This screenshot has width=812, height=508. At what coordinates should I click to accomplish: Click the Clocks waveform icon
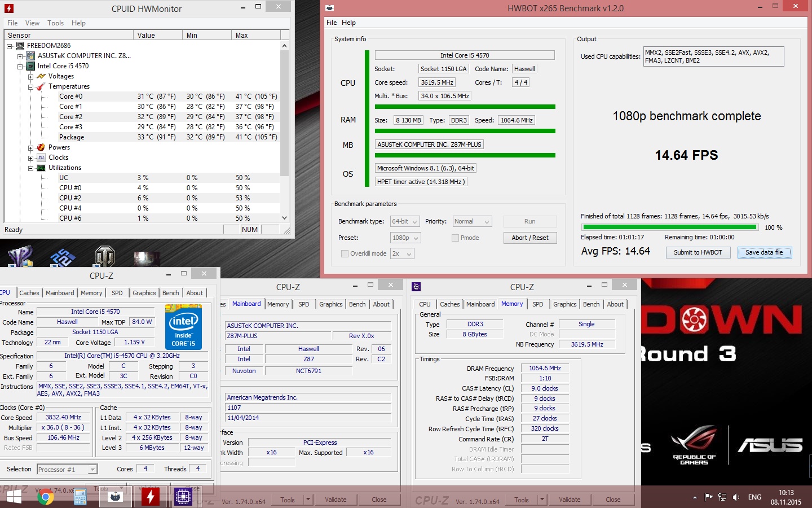[41, 157]
